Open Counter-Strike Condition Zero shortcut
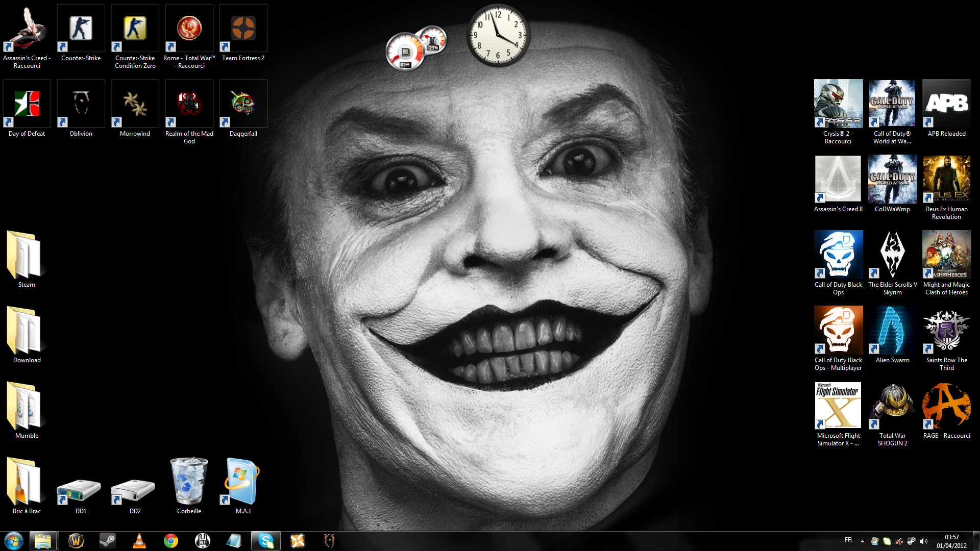 point(135,37)
